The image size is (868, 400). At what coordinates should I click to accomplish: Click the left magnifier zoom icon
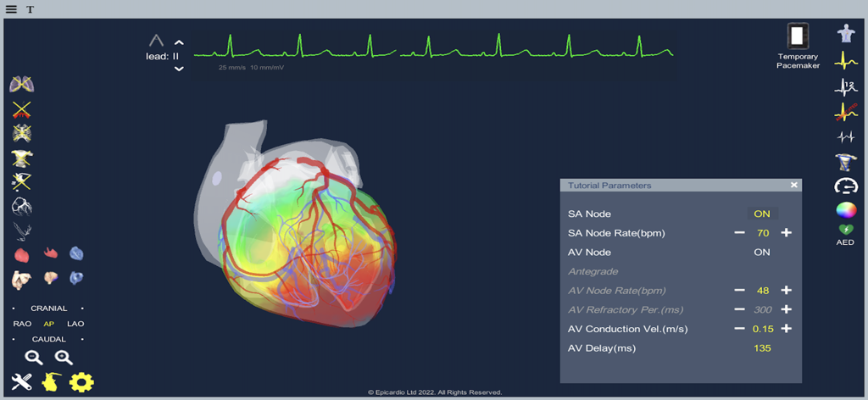coord(34,358)
